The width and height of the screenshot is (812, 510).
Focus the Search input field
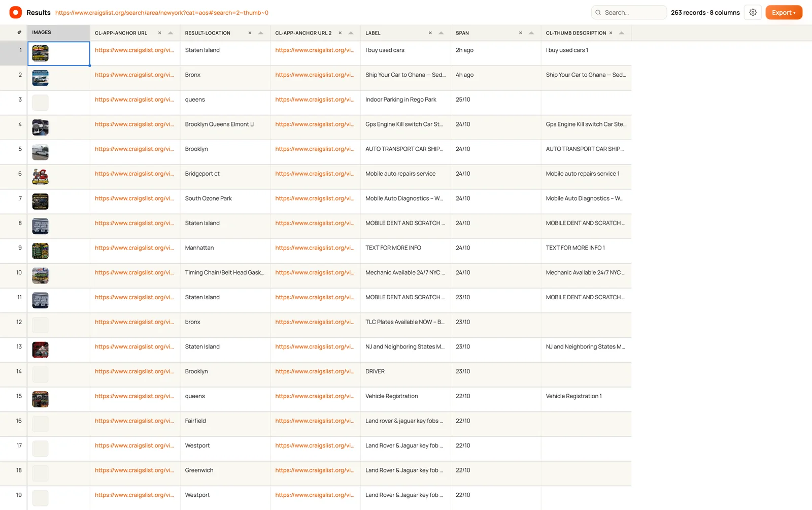[x=629, y=12]
